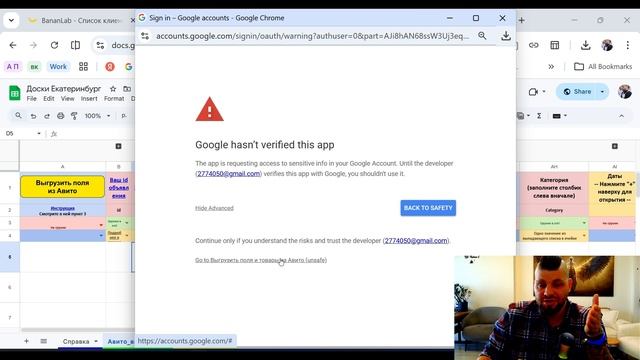This screenshot has height=360, width=640.
Task: Show more bookmarks with the double chevron
Action: pos(551,67)
